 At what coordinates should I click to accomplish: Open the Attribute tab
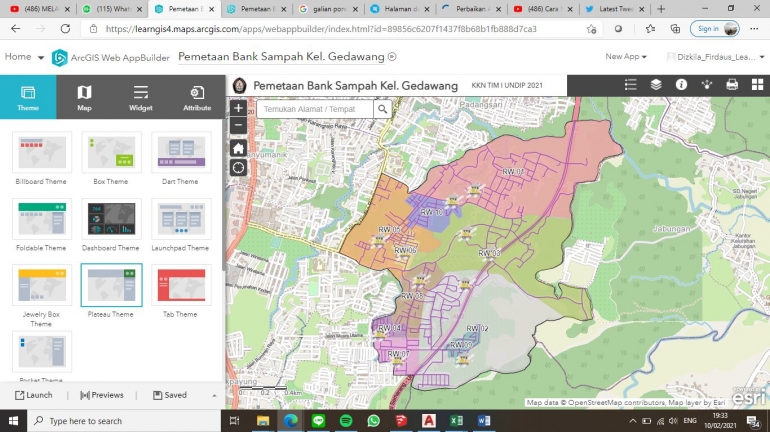click(197, 97)
